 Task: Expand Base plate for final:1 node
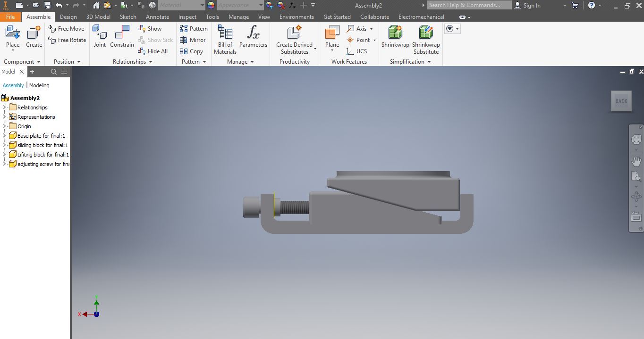click(4, 136)
